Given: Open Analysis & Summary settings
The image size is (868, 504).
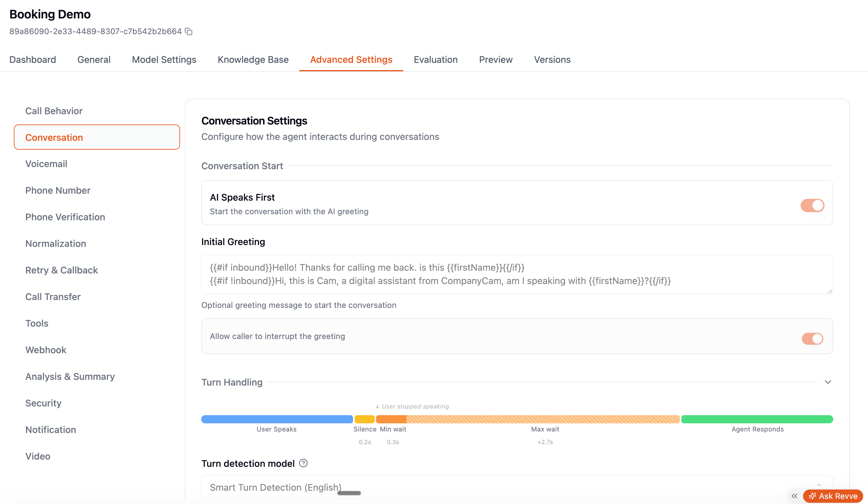Looking at the screenshot, I should [97, 376].
